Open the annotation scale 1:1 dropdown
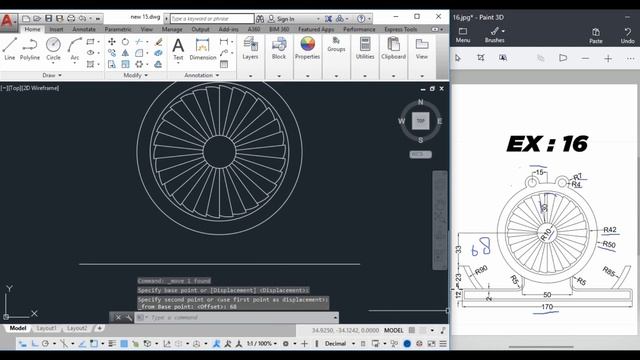This screenshot has height=360, width=640. pos(261,344)
